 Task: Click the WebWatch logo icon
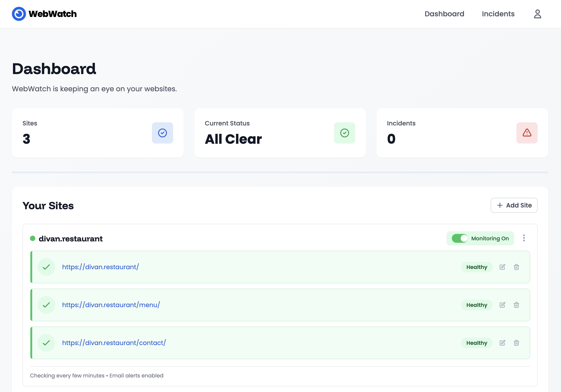point(19,14)
